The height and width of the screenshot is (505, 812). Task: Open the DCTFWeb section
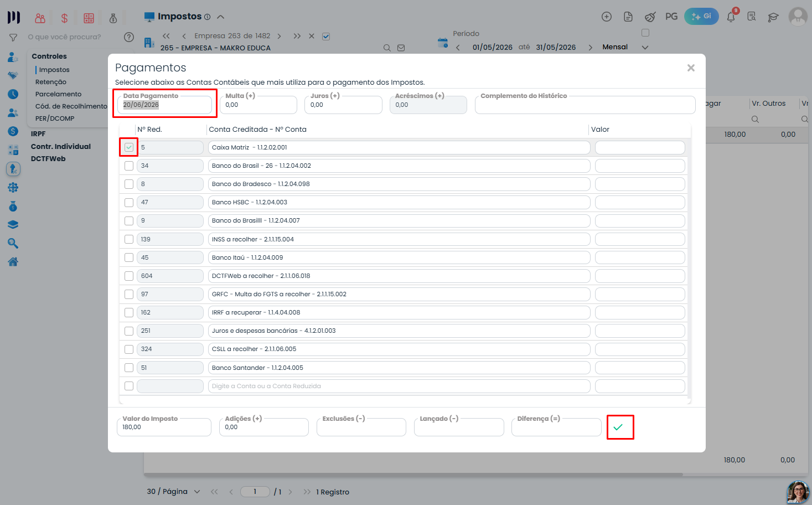pyautogui.click(x=48, y=159)
